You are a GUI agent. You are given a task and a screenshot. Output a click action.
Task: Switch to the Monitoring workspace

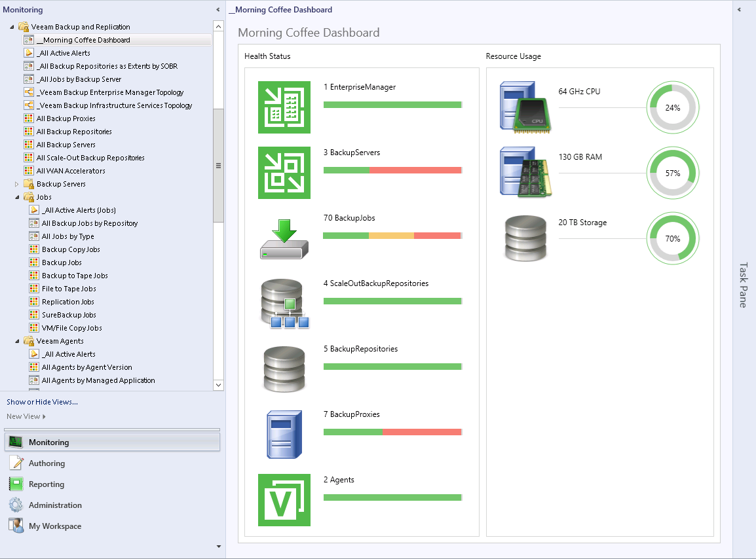[112, 442]
